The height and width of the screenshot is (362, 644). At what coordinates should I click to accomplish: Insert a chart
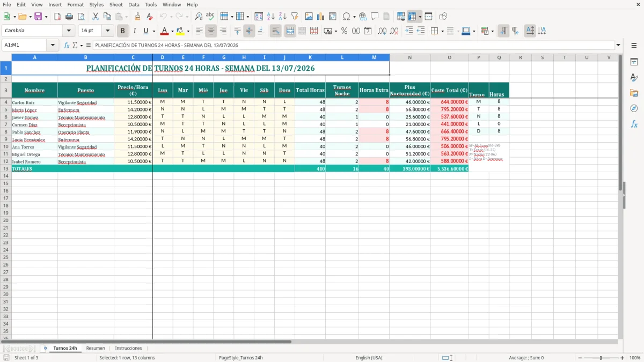pos(321,17)
